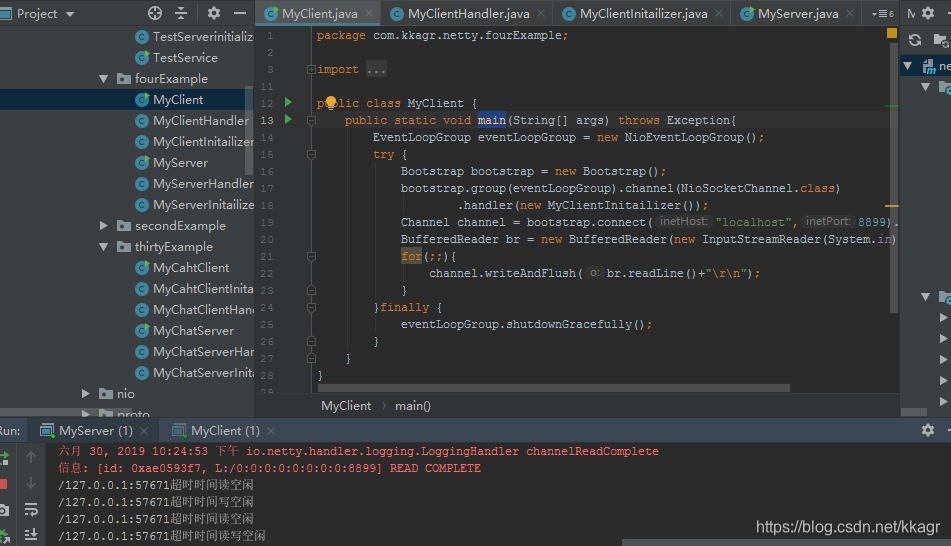Click "localhost" string in connect call

point(753,222)
